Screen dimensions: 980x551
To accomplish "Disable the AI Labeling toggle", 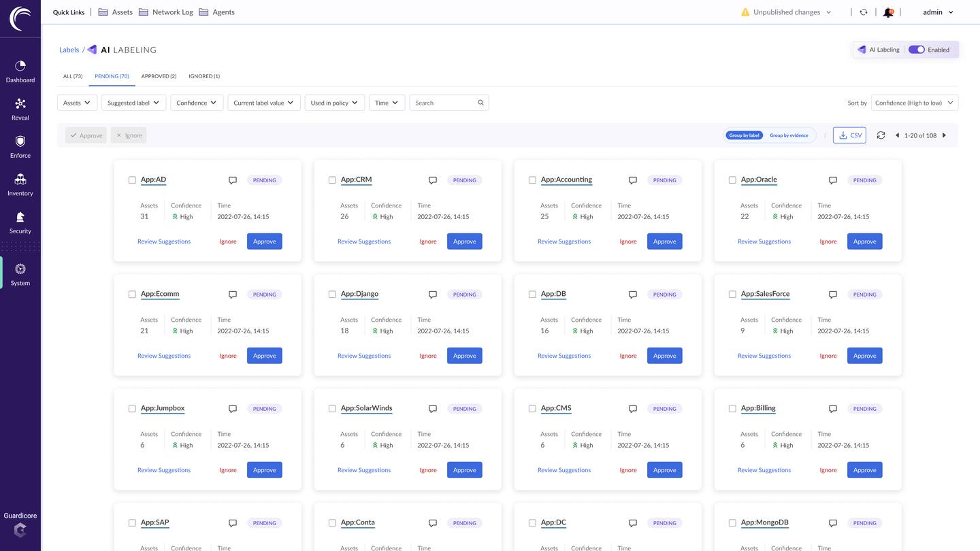I will click(x=917, y=50).
